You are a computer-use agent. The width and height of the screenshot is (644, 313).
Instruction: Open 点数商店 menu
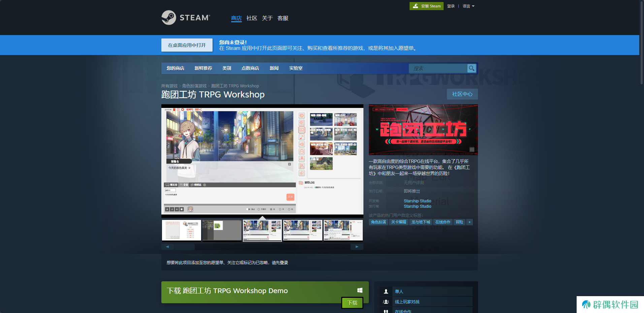tap(250, 68)
